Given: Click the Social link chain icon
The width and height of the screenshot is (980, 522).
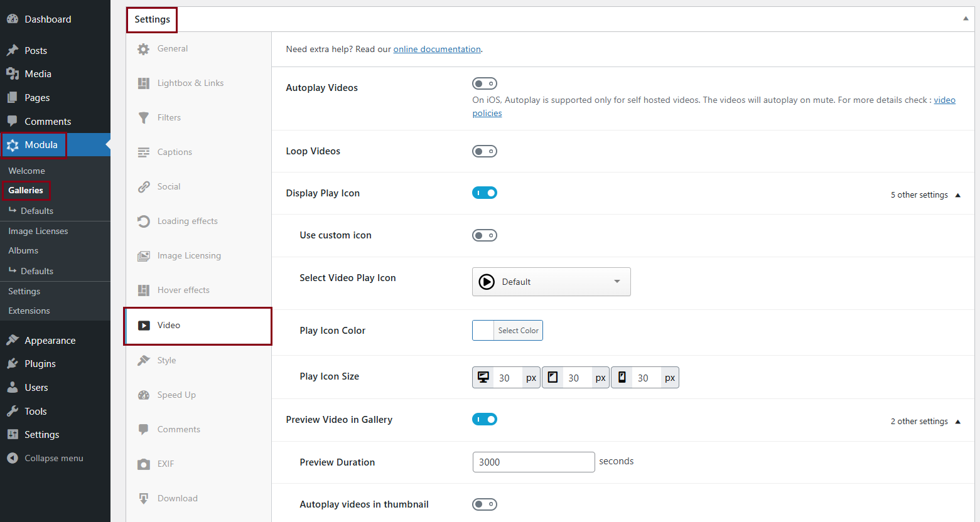Looking at the screenshot, I should click(144, 187).
